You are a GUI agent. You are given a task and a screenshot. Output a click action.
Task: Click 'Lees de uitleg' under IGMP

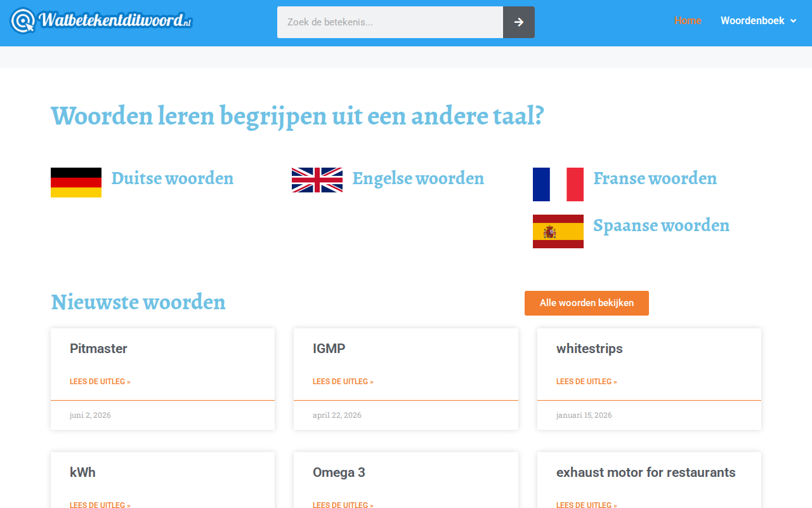point(343,382)
